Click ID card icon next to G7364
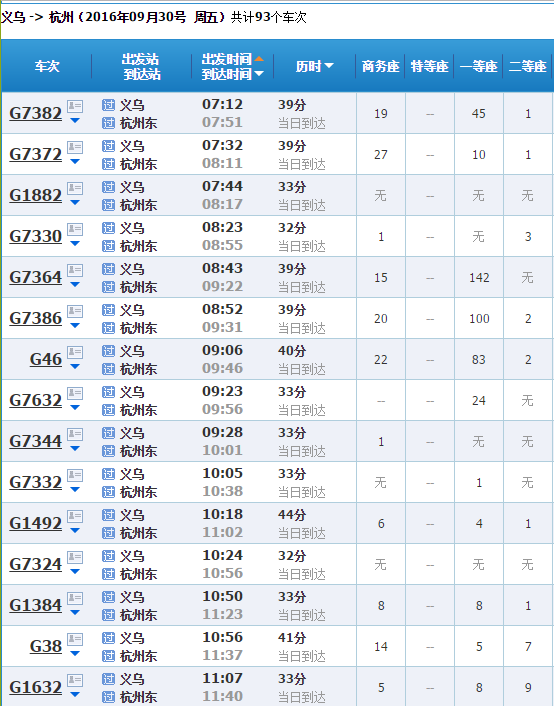554x706 pixels. click(75, 270)
